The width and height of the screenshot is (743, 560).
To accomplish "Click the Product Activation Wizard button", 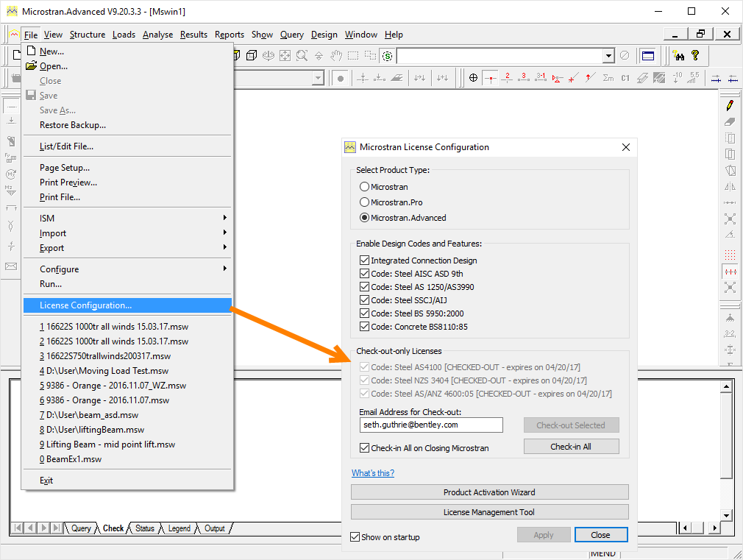I will [x=489, y=492].
